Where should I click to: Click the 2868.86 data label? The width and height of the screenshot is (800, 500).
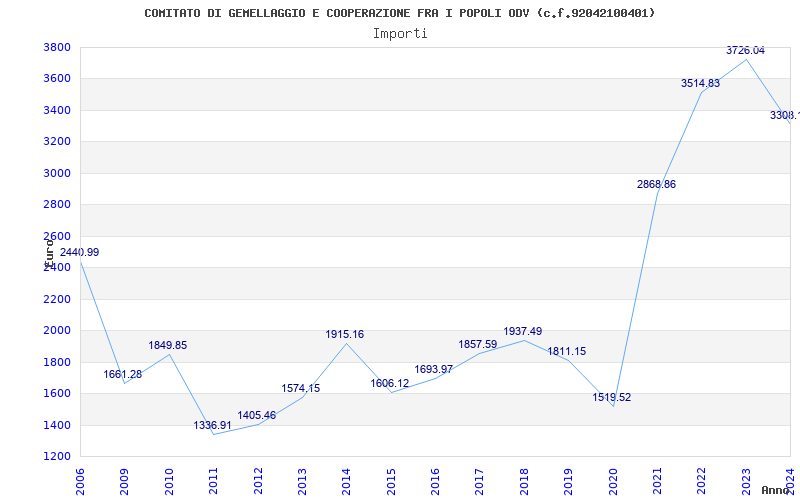point(656,184)
